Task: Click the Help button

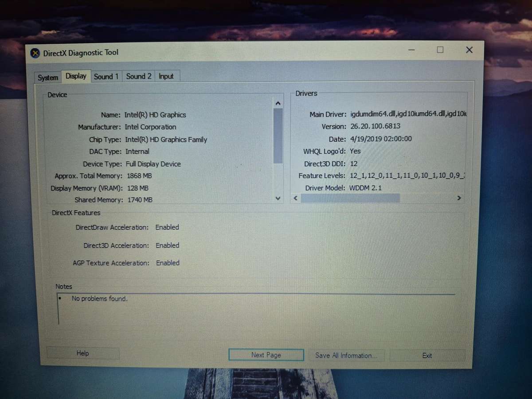Action: 82,353
